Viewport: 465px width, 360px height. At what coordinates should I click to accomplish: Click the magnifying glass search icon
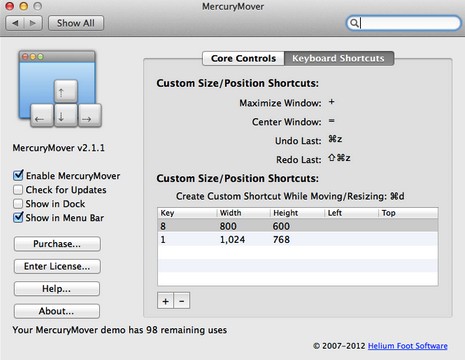pos(355,23)
